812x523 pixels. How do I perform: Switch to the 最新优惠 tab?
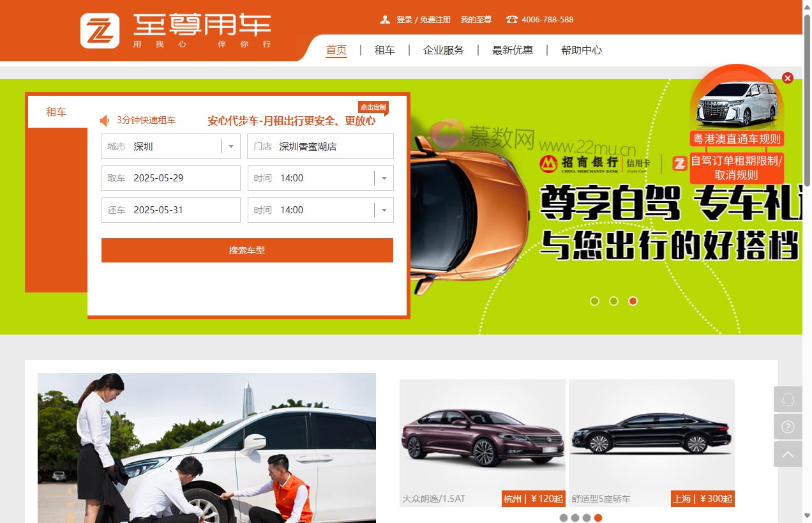point(512,50)
